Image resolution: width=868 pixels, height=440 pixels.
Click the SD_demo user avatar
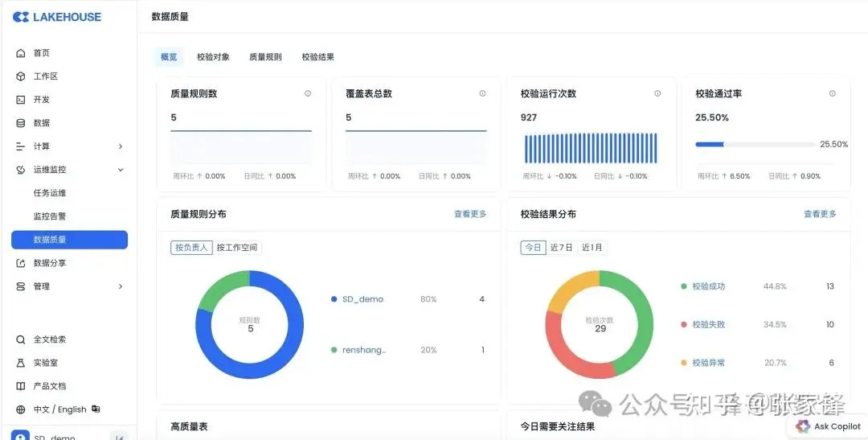coord(21,435)
